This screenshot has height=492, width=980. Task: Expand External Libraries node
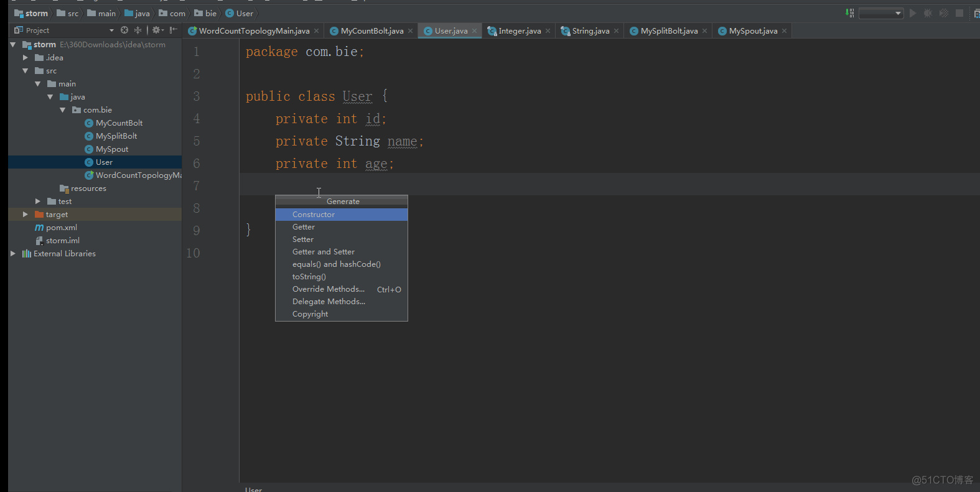(13, 254)
